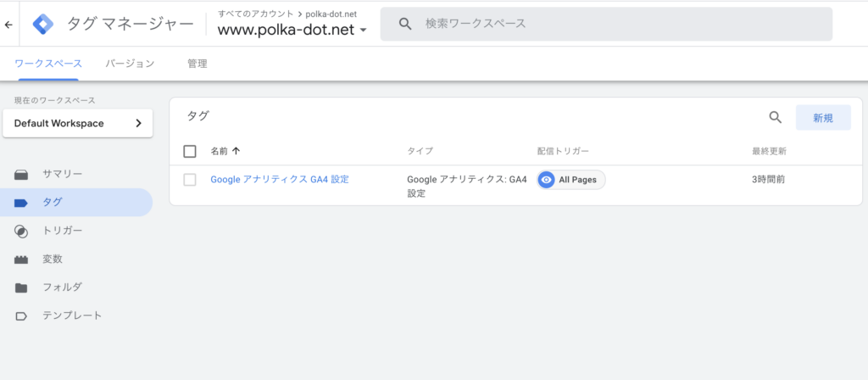Check the Google アナリティクス GA4 設定 row checkbox
Image resolution: width=868 pixels, height=380 pixels.
pos(190,180)
